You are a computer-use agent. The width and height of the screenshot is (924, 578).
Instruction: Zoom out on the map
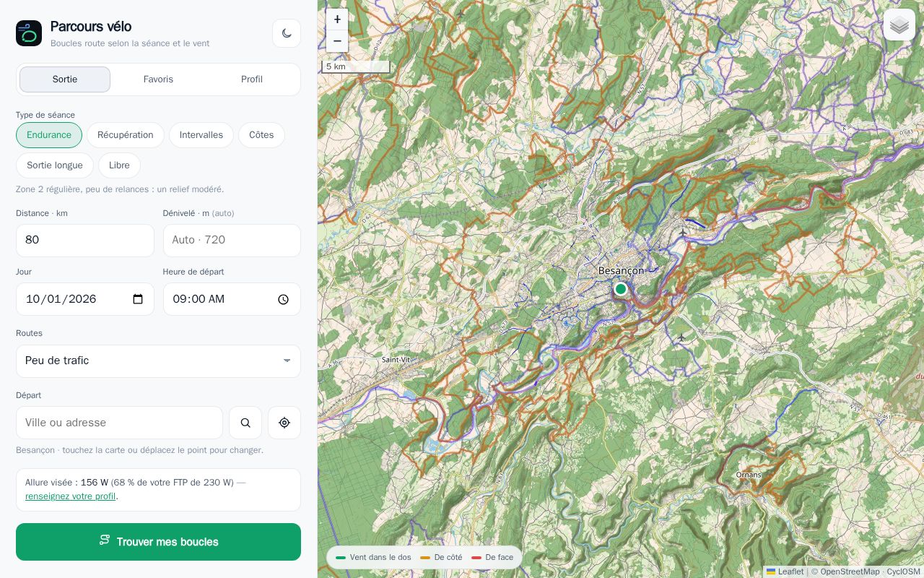[337, 41]
